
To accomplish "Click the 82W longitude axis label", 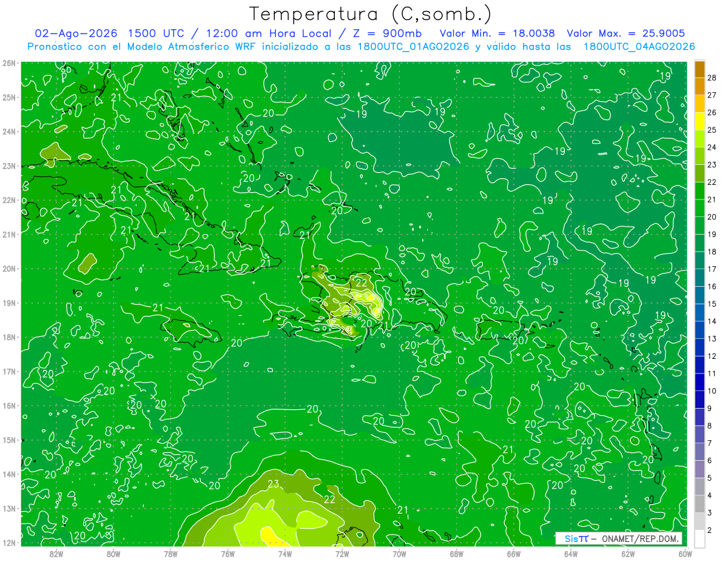I will pyautogui.click(x=56, y=553).
